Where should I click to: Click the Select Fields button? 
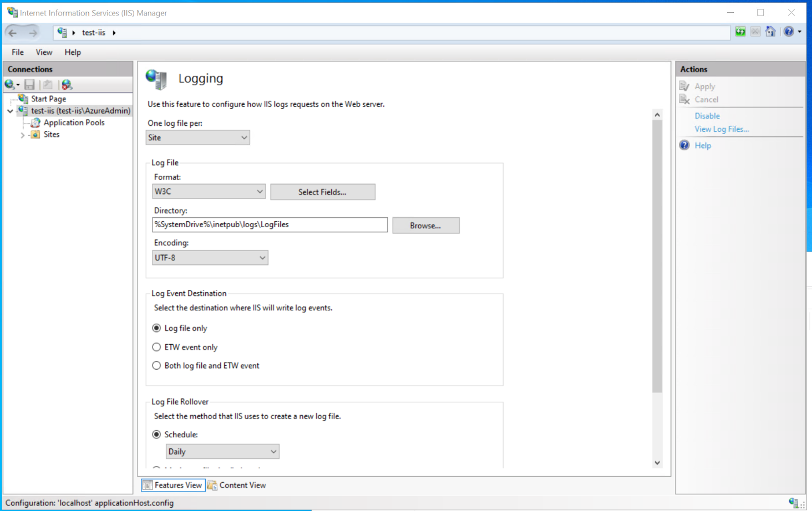point(323,192)
